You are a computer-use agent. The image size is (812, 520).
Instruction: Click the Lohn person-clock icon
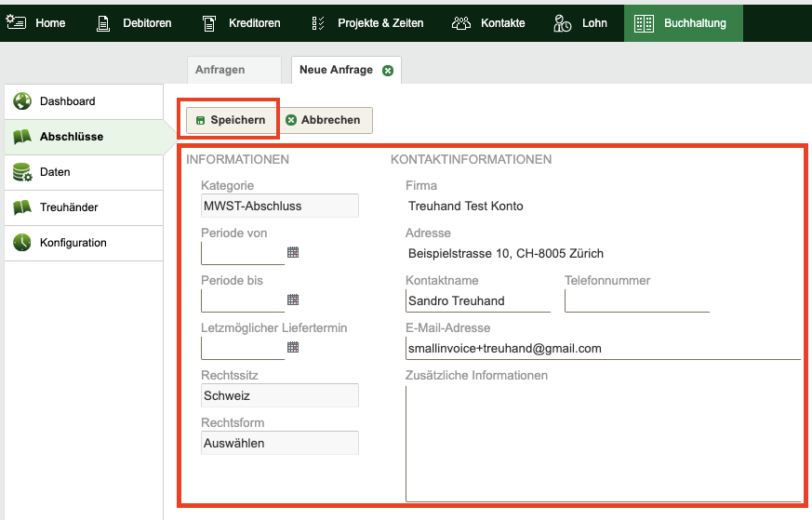coord(563,23)
